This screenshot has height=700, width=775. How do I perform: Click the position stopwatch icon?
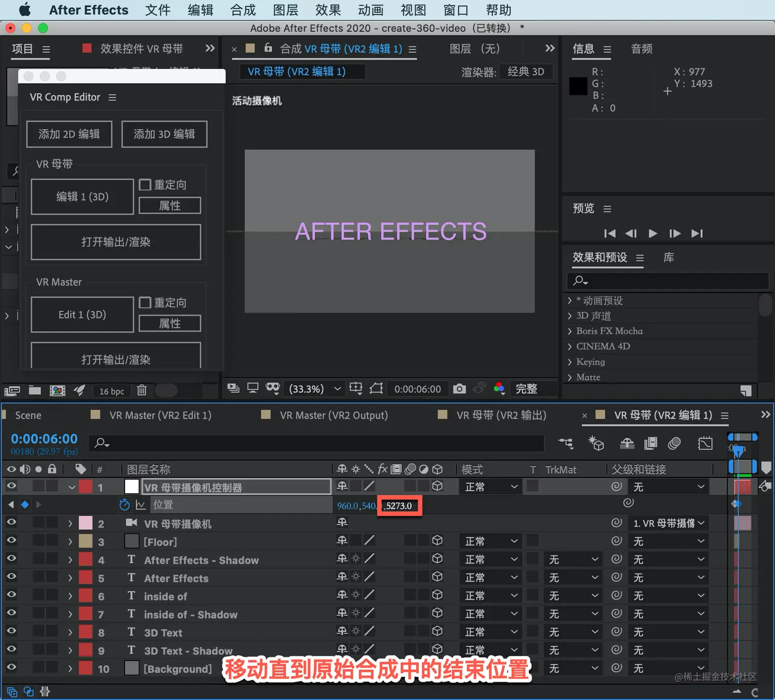coord(124,505)
